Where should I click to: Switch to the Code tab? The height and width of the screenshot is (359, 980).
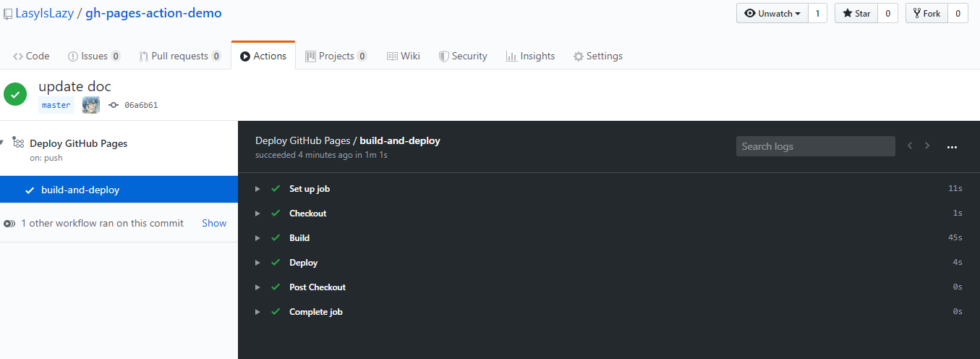tap(31, 56)
